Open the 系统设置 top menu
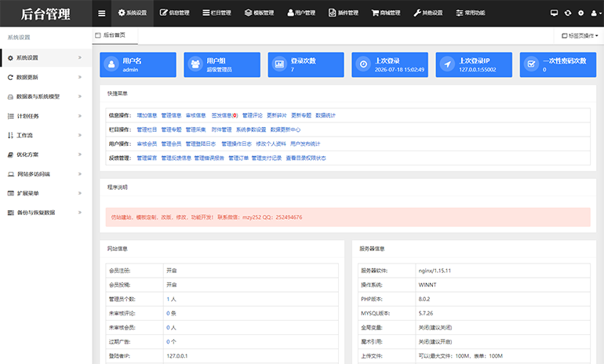The height and width of the screenshot is (364, 604). coord(133,13)
